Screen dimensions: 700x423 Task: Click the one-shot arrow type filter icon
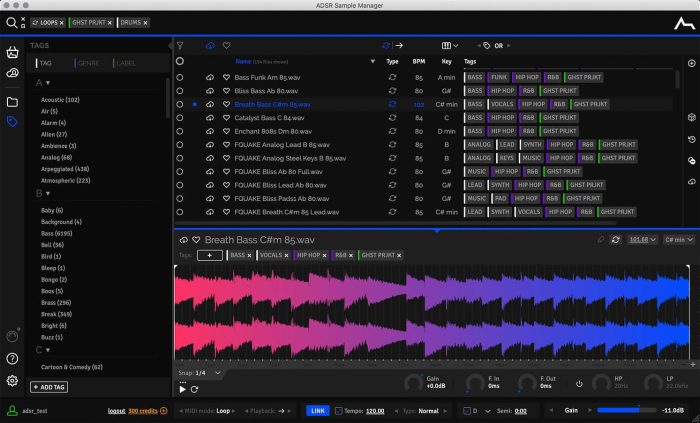[399, 46]
